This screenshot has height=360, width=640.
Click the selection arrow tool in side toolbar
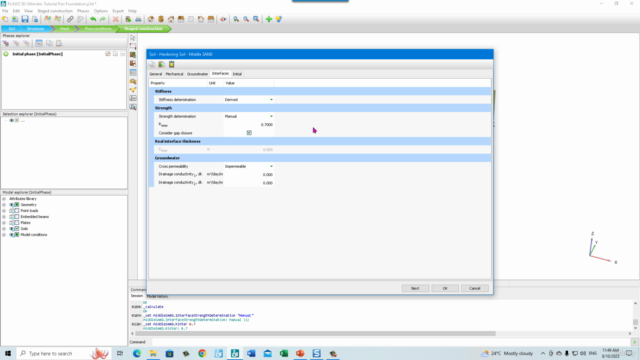(x=133, y=38)
